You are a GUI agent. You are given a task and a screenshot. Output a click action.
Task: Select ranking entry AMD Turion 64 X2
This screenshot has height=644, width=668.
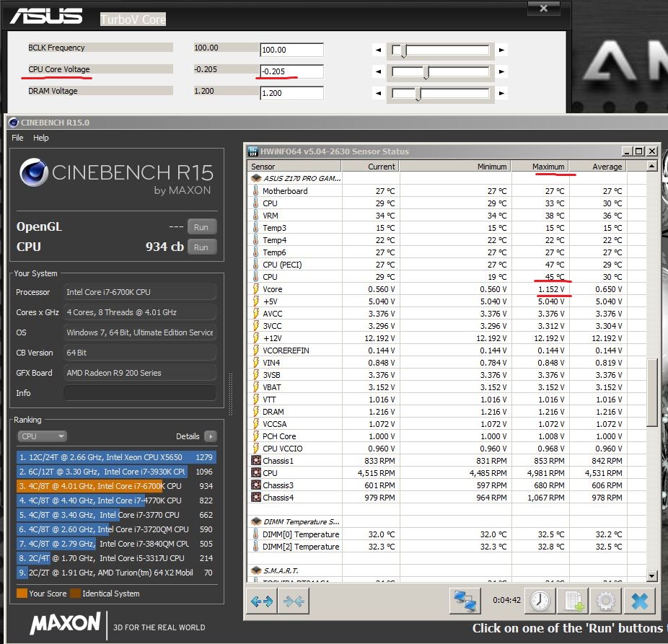pos(116,573)
